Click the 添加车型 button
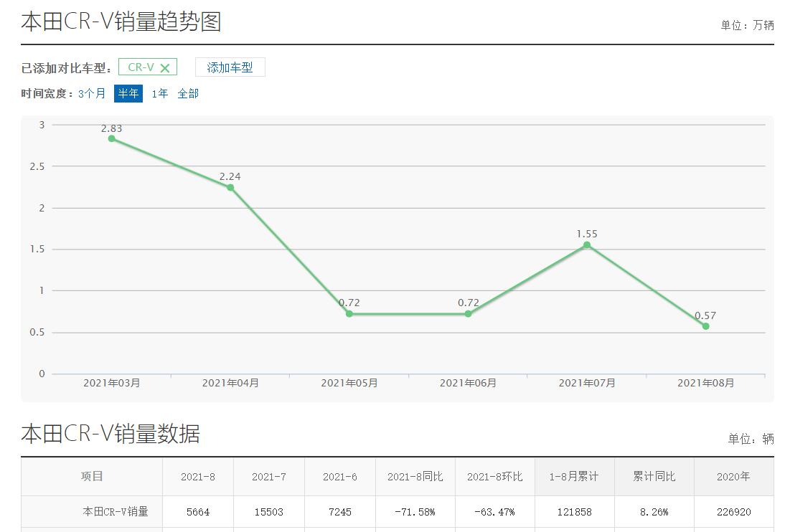 [230, 67]
